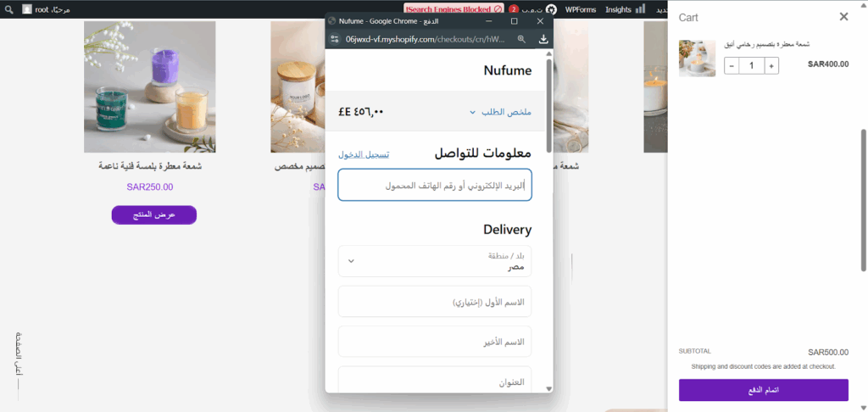Viewport: 868px width, 412px height.
Task: Click the subtotal amount SAR500.00
Action: [x=828, y=352]
